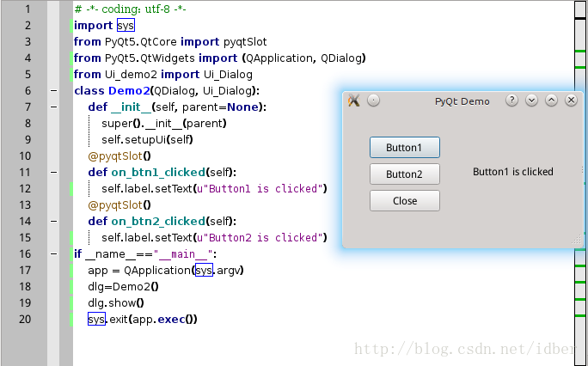Click line number 10 in the gutter

tap(25, 156)
